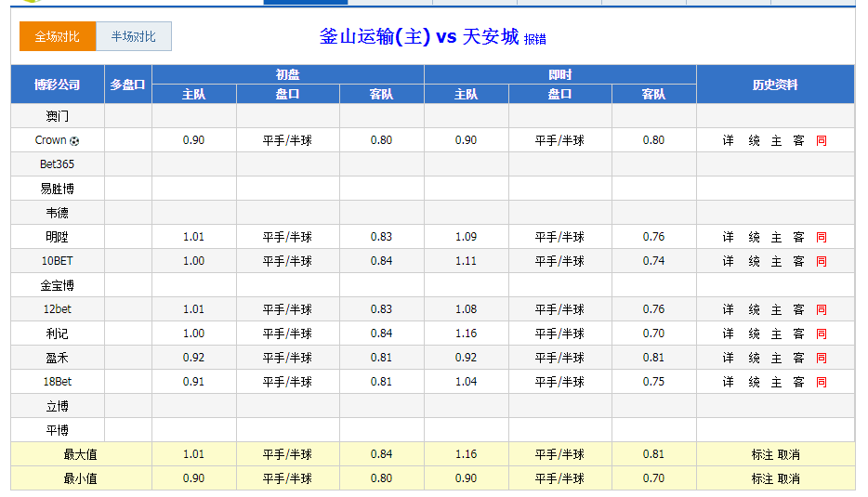
Task: Click the match title 釜山运输(主) vs 天安城
Action: pos(419,36)
